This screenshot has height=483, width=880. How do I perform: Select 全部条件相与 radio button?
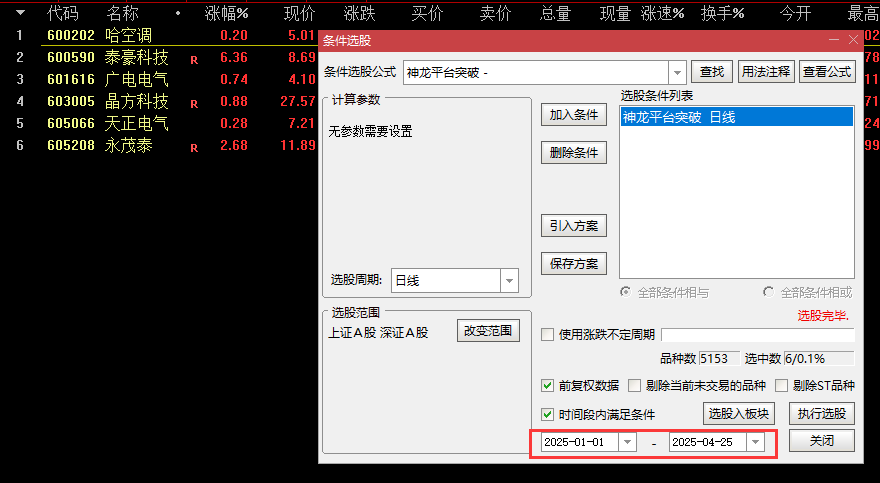(625, 292)
